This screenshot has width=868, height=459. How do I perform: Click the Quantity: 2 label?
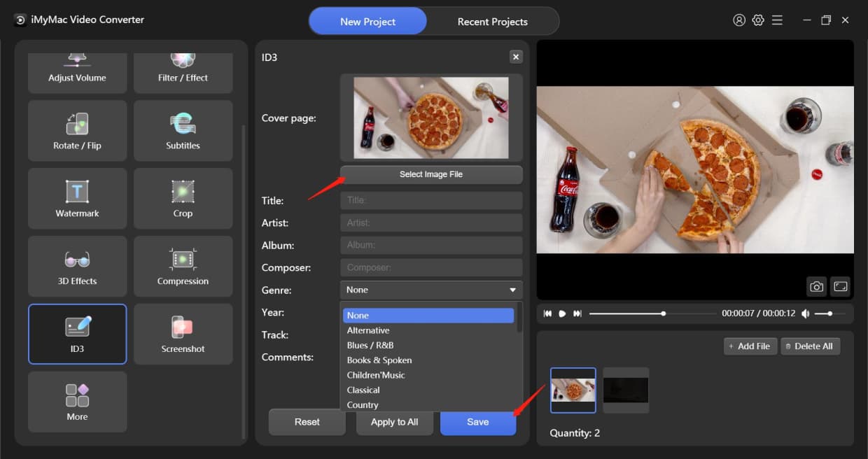575,433
